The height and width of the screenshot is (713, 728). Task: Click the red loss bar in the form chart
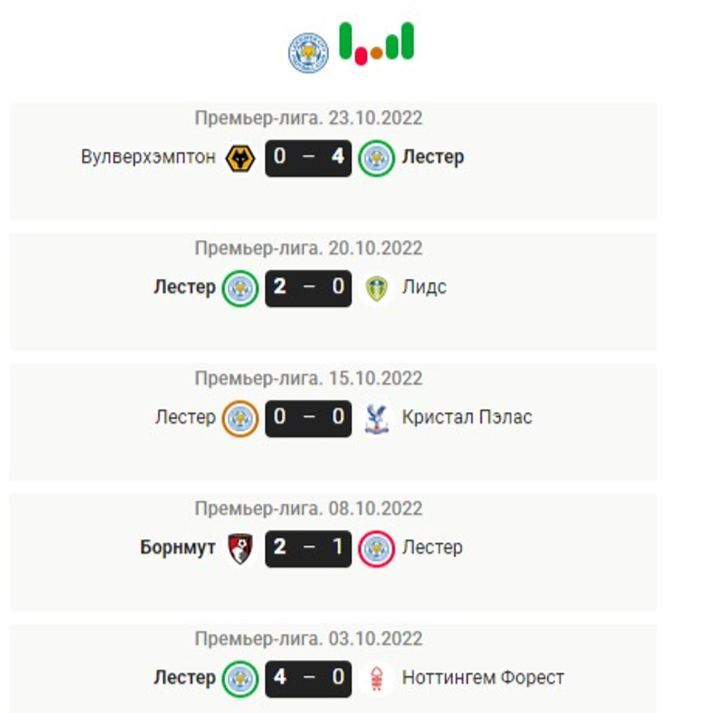point(361,56)
